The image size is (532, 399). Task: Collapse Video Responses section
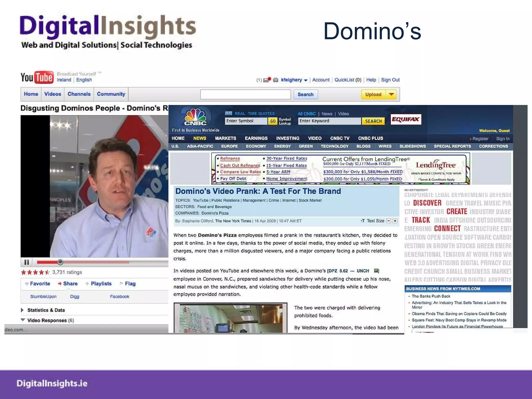47,321
